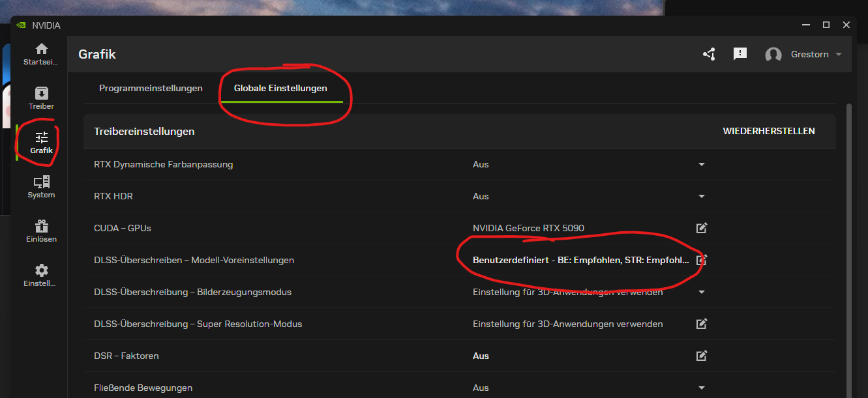
Task: Close the NVIDIA app window
Action: [846, 25]
